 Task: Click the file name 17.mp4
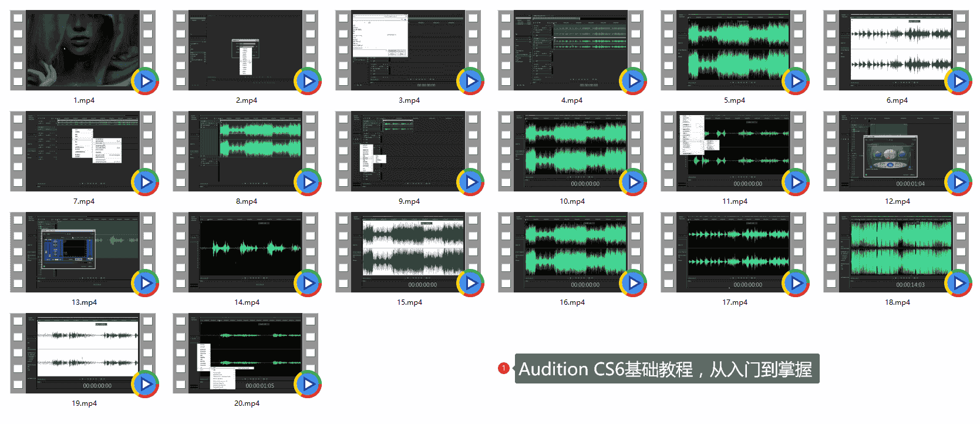735,302
